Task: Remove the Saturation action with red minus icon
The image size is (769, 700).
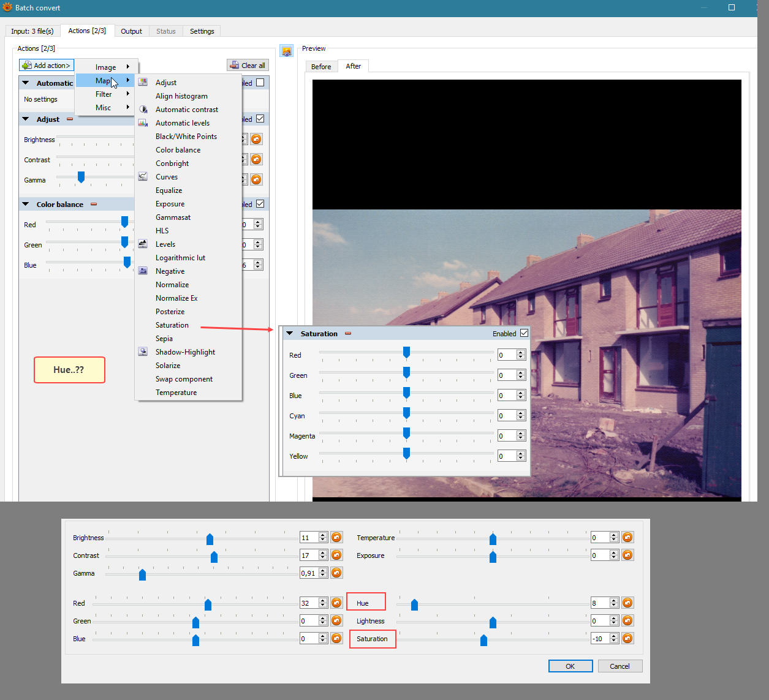Action: coord(348,334)
